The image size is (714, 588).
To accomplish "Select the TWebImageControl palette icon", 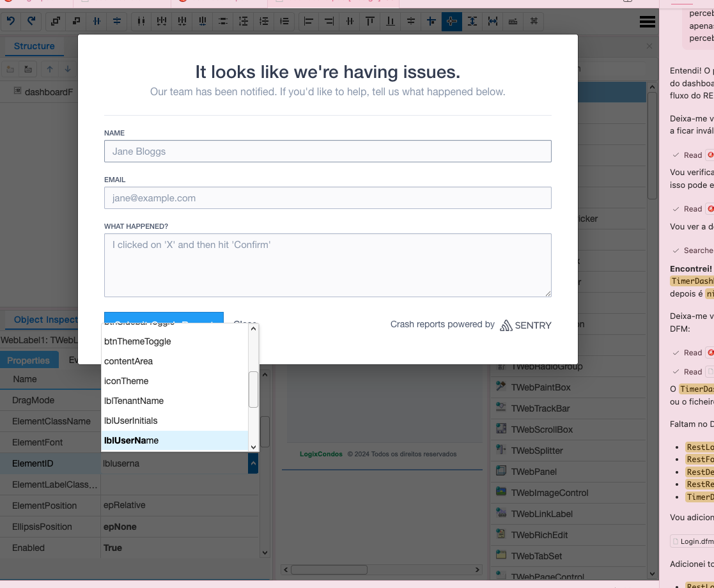I will tap(501, 493).
